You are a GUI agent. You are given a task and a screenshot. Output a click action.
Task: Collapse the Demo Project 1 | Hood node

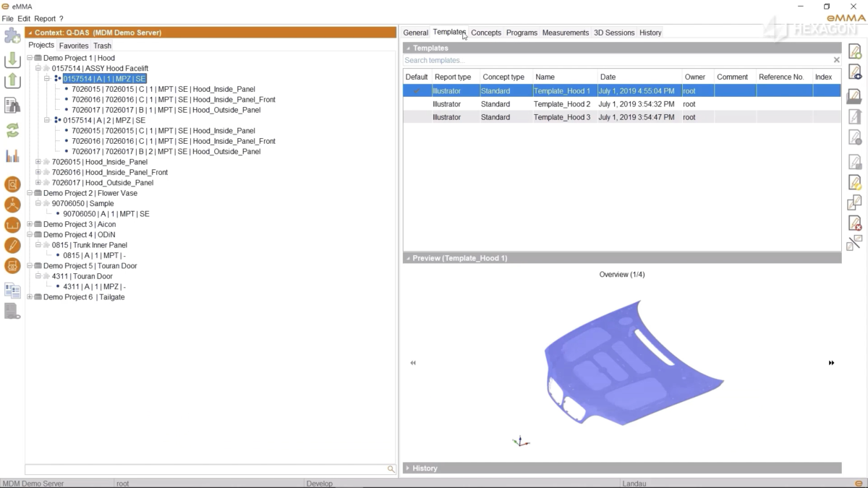[x=30, y=58]
